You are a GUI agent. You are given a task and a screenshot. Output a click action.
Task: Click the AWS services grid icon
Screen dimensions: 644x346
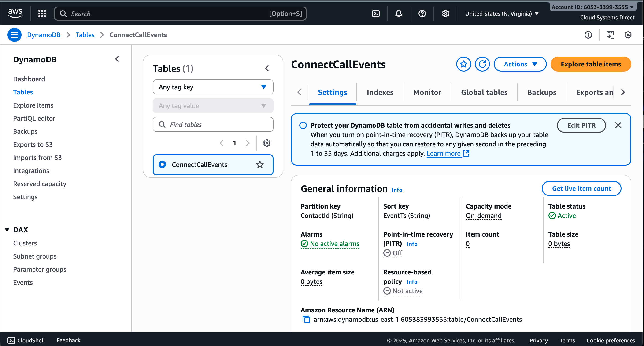(x=42, y=14)
